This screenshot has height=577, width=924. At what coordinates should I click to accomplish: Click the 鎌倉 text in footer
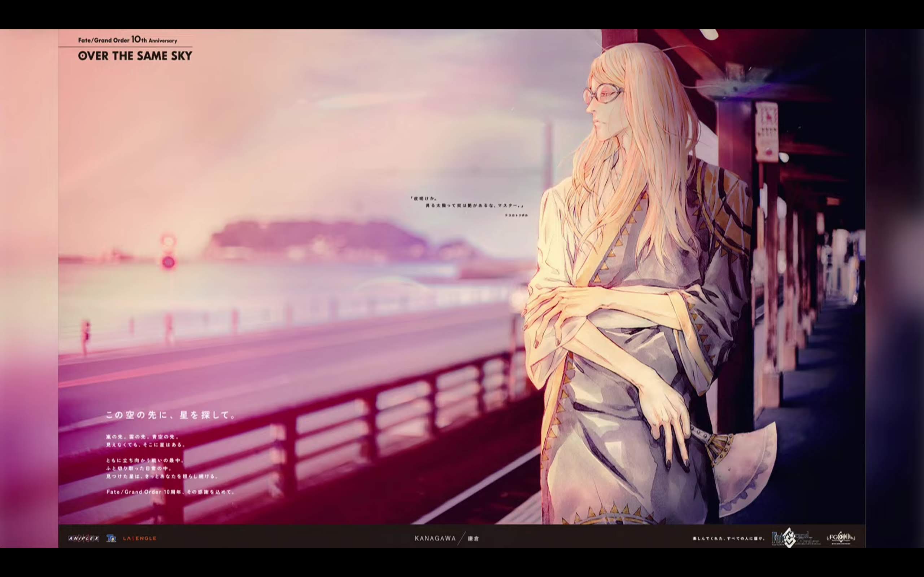[x=474, y=539]
